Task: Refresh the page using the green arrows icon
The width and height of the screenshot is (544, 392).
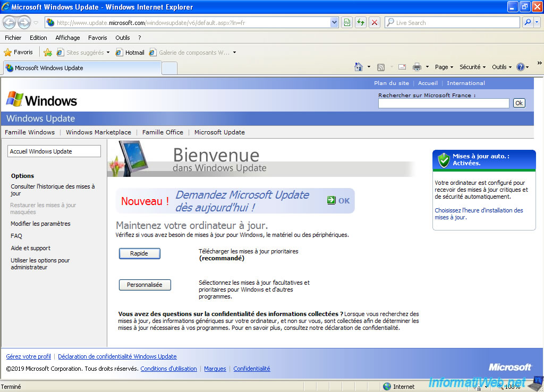Action: tap(361, 22)
